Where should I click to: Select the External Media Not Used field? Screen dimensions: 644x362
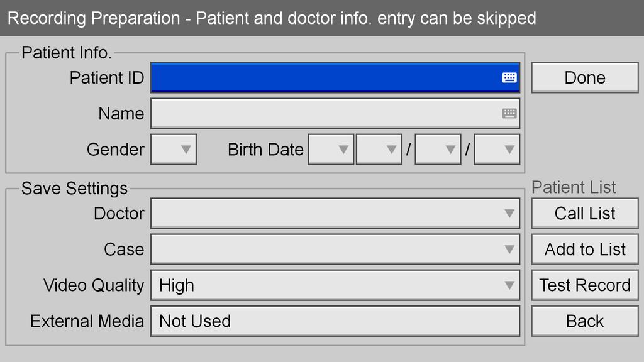coord(335,321)
